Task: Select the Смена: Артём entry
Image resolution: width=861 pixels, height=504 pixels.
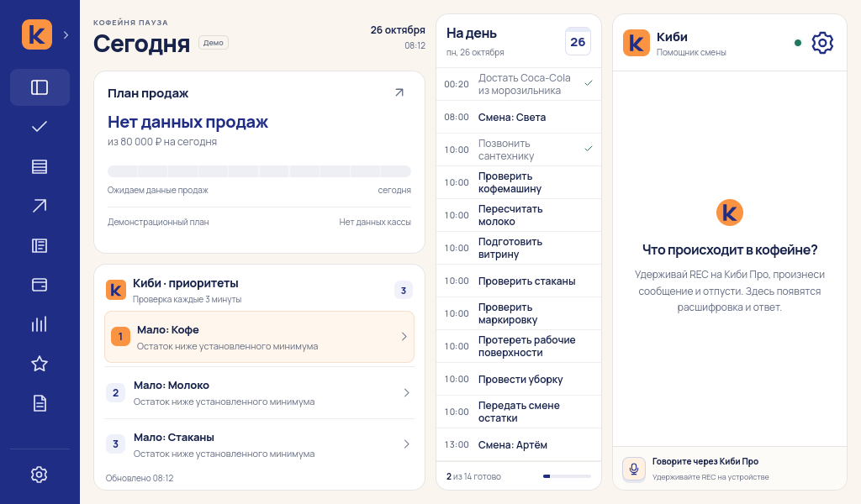Action: (x=518, y=444)
